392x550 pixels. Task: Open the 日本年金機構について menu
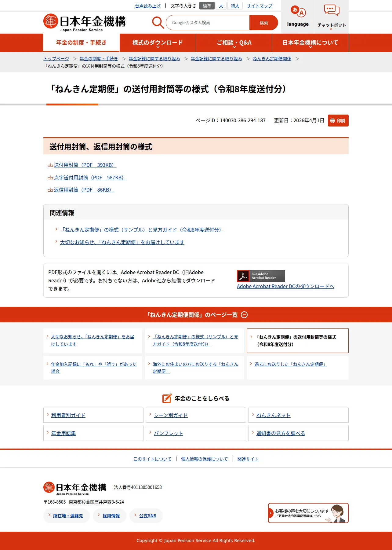(310, 43)
